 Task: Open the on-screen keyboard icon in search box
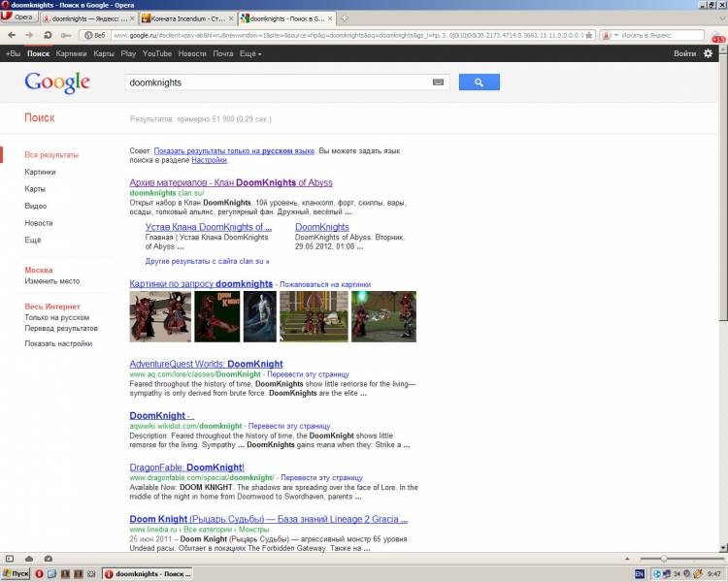pos(438,82)
